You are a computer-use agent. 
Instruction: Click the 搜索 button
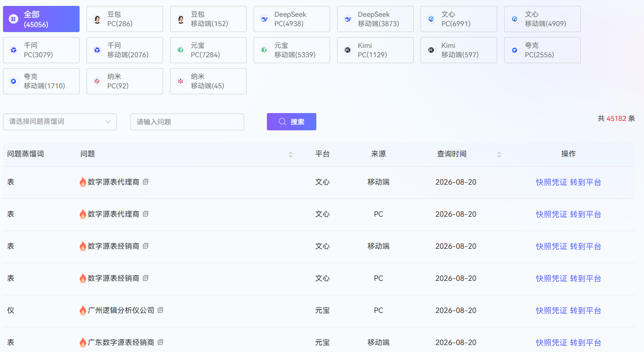[292, 122]
